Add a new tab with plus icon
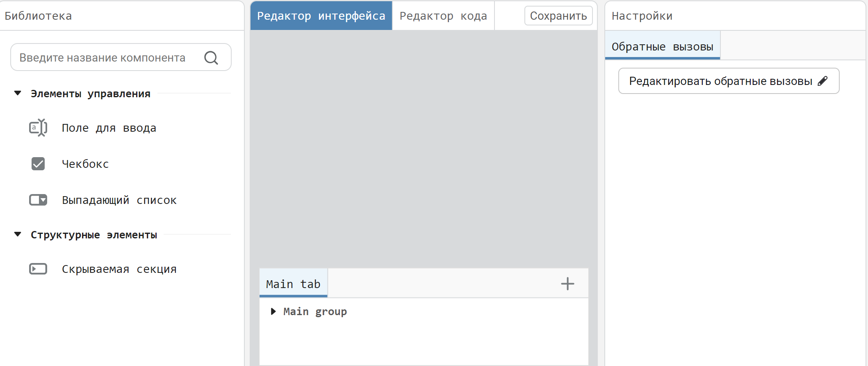 point(567,284)
